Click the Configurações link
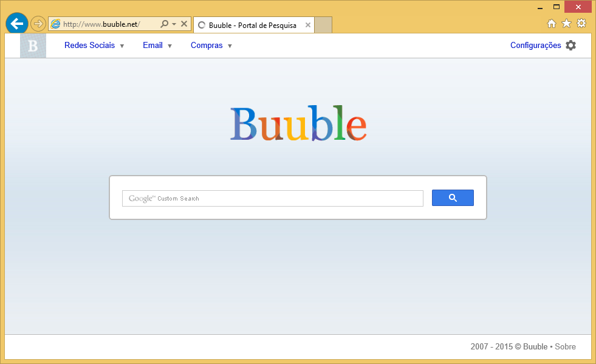This screenshot has width=596, height=364. [535, 46]
